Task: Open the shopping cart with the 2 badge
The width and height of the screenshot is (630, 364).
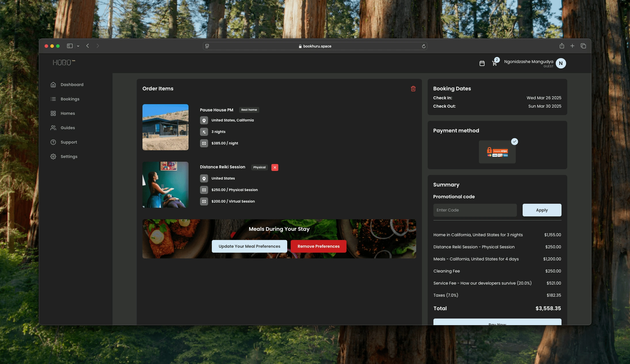Action: tap(494, 63)
